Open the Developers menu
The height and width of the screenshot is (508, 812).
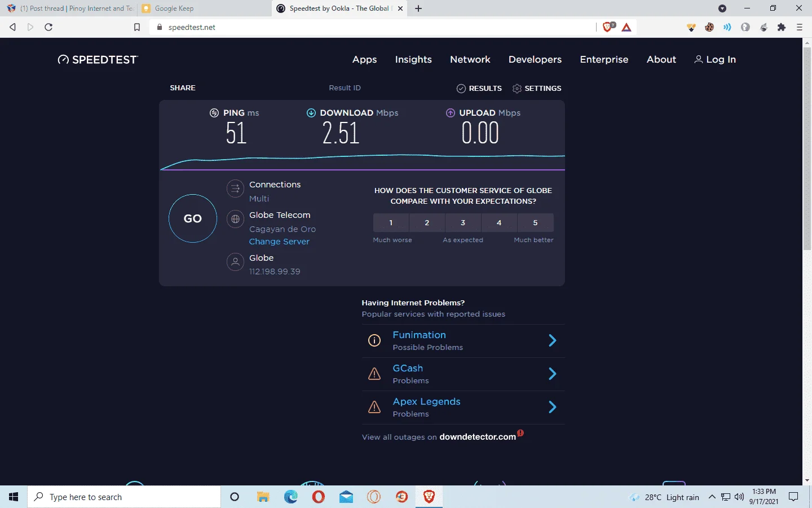tap(535, 59)
